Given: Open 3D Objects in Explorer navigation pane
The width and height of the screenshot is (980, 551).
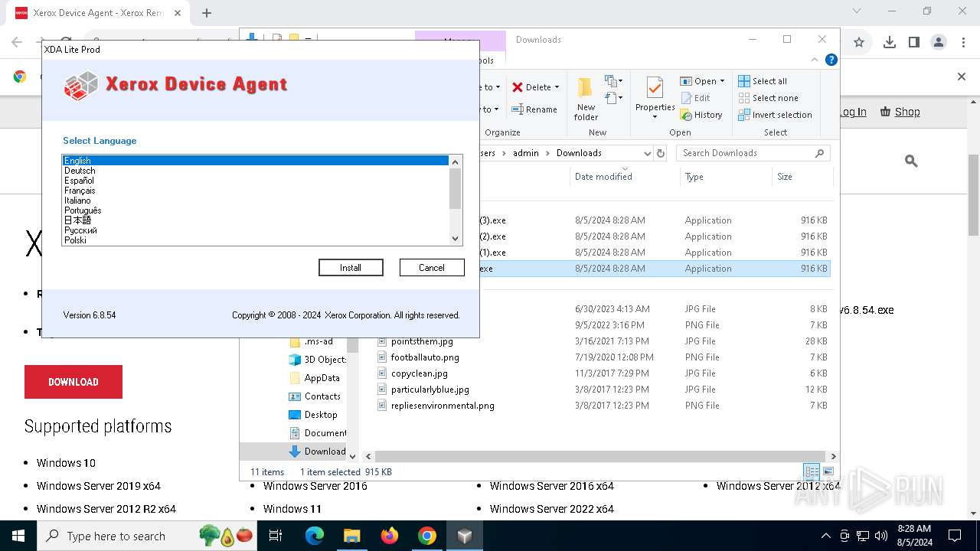Looking at the screenshot, I should [318, 360].
